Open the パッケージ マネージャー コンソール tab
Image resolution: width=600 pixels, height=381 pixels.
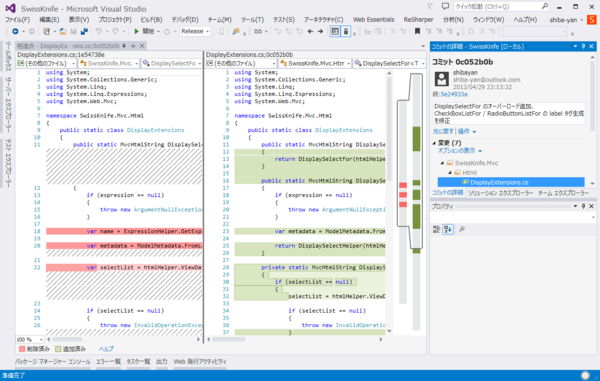tap(53, 361)
